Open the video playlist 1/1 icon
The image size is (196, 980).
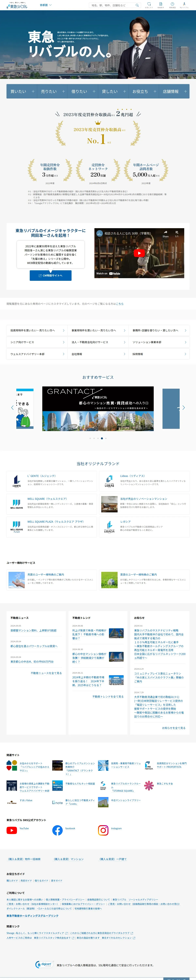[x=177, y=234]
